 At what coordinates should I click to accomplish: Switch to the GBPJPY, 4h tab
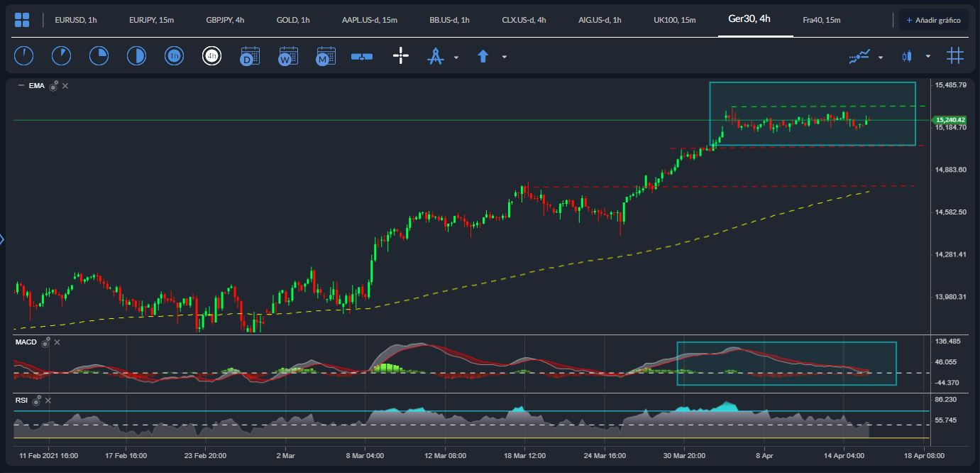pyautogui.click(x=225, y=20)
